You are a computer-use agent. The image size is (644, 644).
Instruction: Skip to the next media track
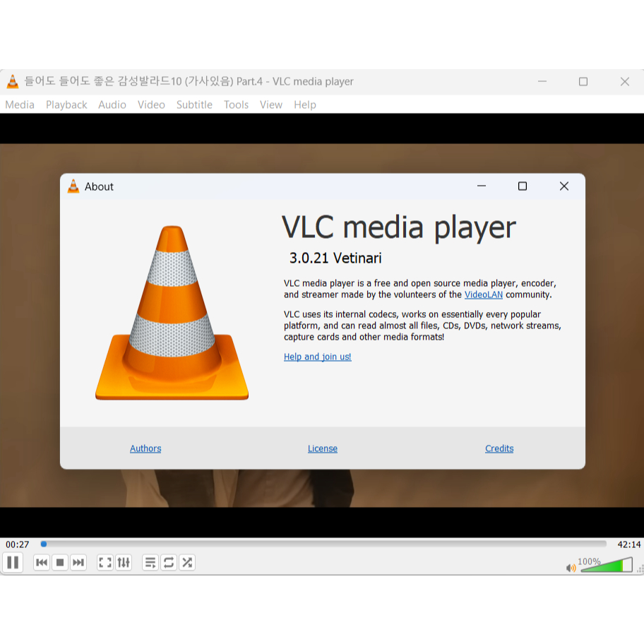[78, 563]
